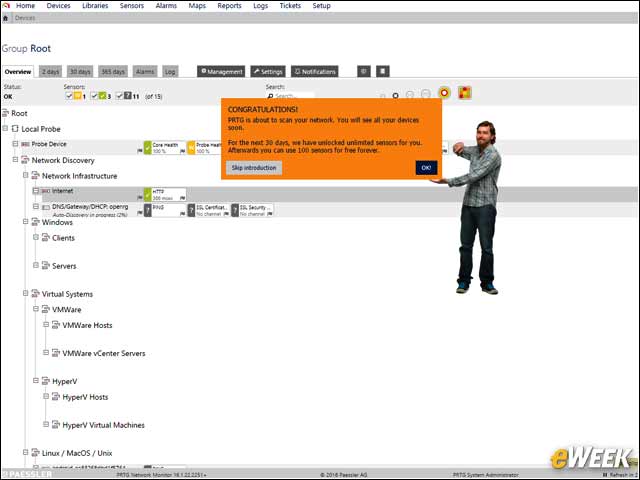Click the Windows group folder icon

[36, 222]
